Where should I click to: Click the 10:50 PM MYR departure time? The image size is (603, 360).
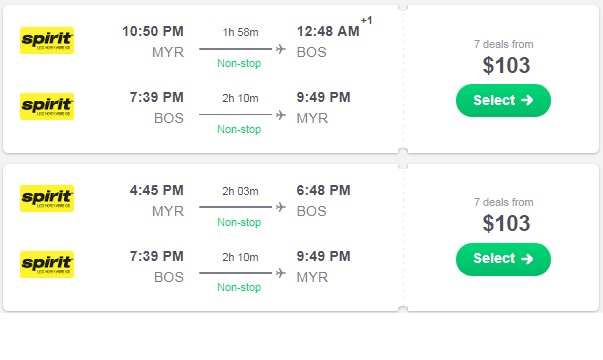tap(153, 31)
